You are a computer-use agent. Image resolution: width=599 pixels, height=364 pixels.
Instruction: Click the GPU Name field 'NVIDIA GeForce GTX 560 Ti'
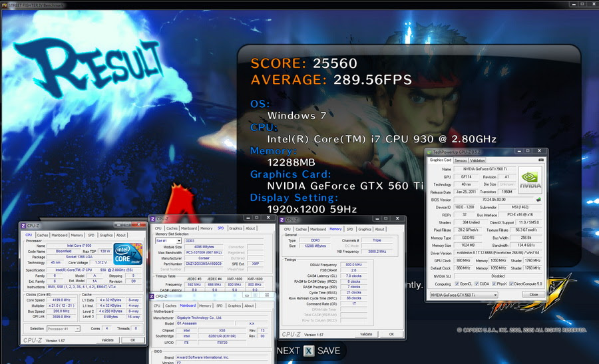[x=485, y=169]
